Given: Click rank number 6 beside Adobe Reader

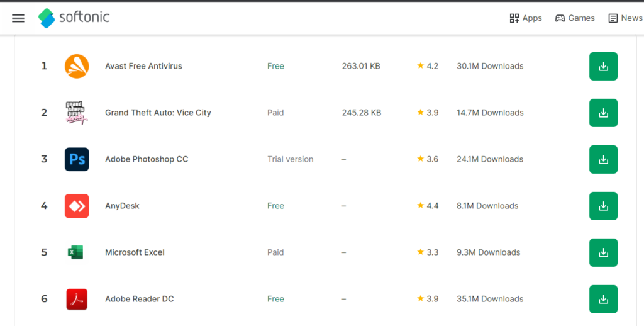Looking at the screenshot, I should [44, 299].
